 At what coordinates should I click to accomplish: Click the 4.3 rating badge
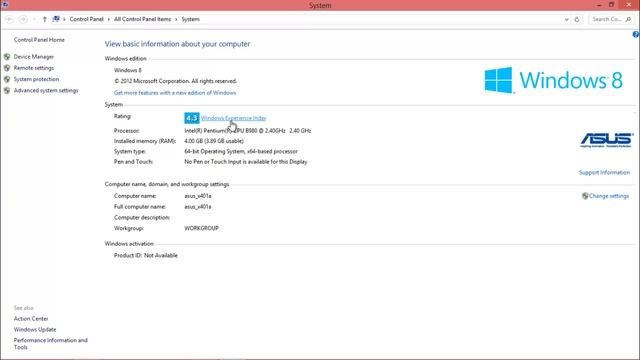coord(191,118)
